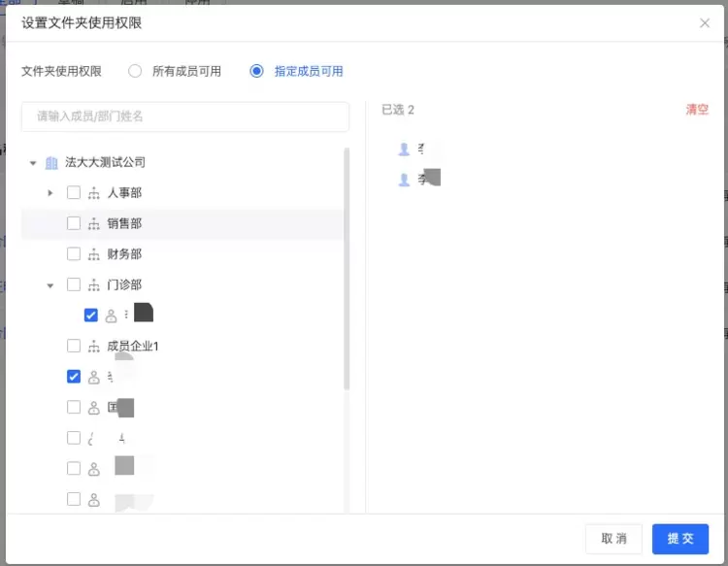Uncheck the member under 门诊部

(x=91, y=315)
